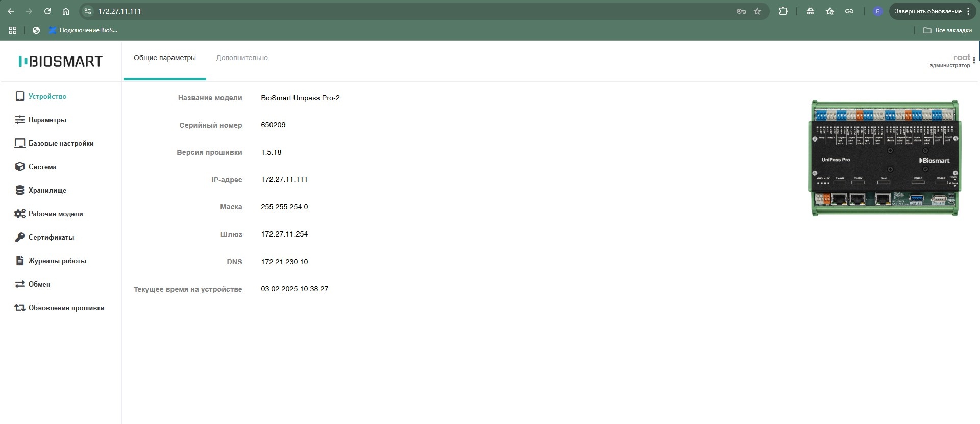Open the browser profile avatar E
This screenshot has width=980, height=424.
point(878,11)
